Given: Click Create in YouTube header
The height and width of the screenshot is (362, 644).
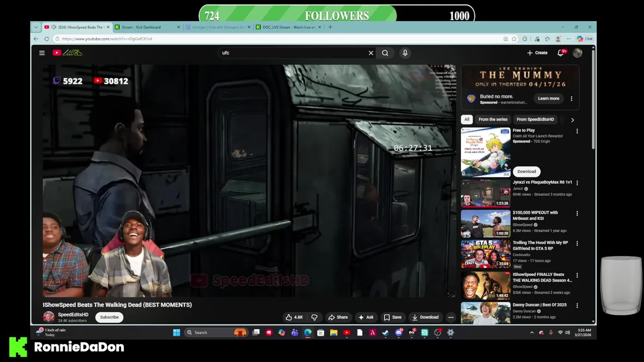Looking at the screenshot, I should coord(537,53).
